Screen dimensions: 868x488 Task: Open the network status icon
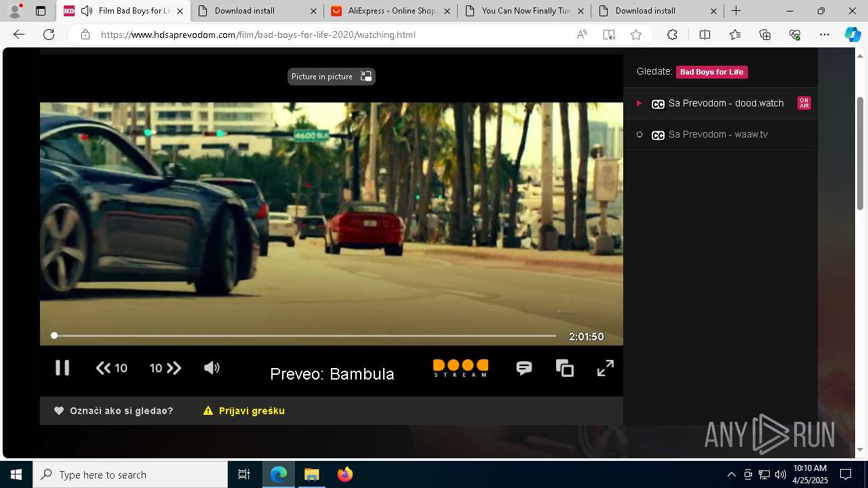(764, 474)
